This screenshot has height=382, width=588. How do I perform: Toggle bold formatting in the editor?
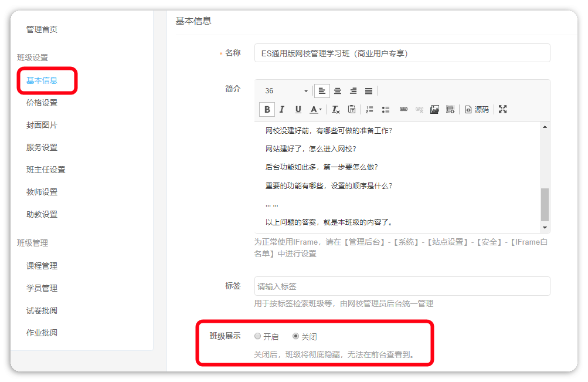[267, 109]
